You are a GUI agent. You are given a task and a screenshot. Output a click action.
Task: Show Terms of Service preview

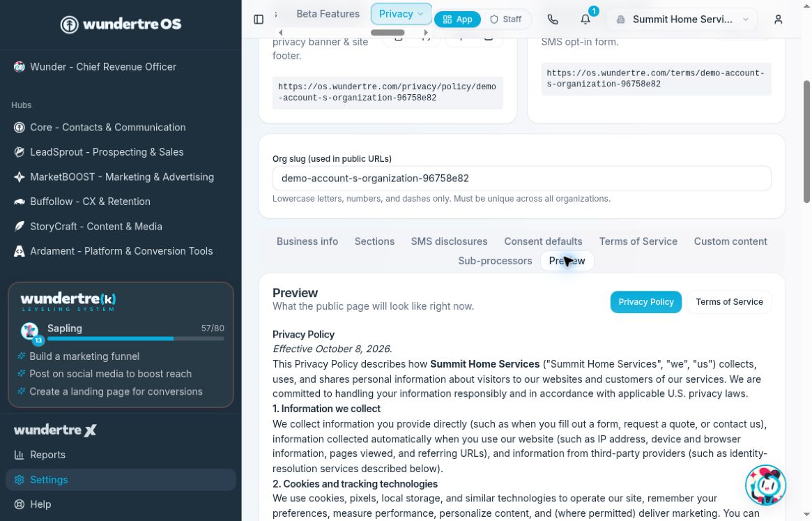click(x=729, y=302)
